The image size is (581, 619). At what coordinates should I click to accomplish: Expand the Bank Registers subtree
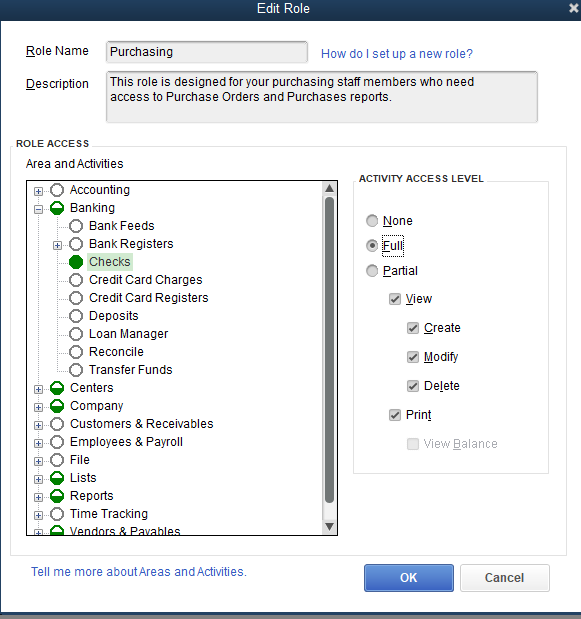(x=57, y=246)
